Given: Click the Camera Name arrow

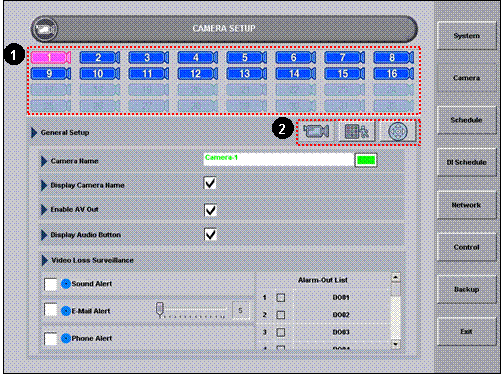Looking at the screenshot, I should (44, 161).
